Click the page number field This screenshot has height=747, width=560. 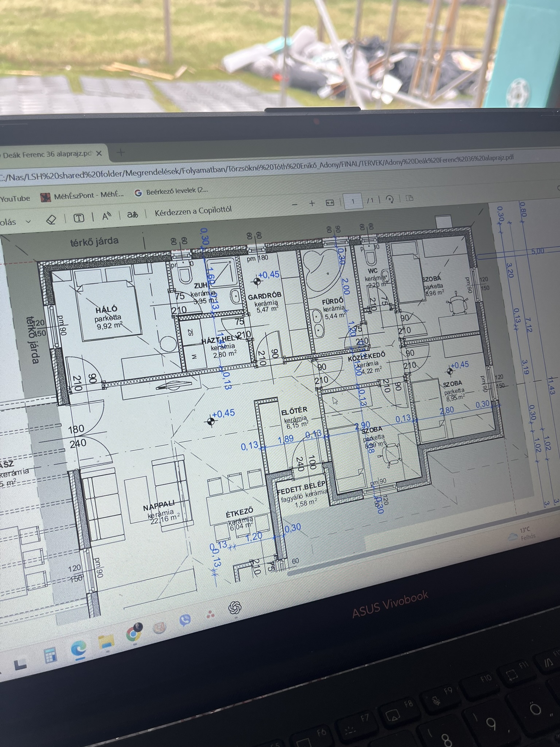click(x=353, y=201)
